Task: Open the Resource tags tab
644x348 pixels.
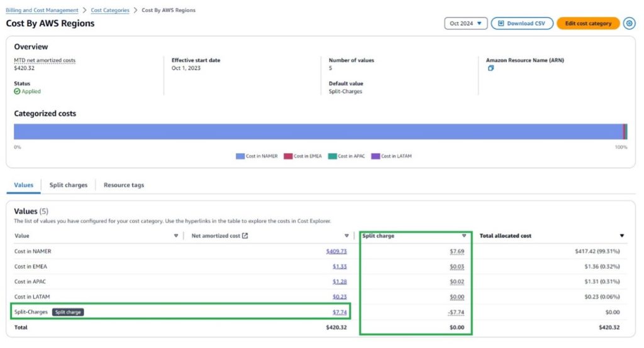Action: click(x=124, y=185)
